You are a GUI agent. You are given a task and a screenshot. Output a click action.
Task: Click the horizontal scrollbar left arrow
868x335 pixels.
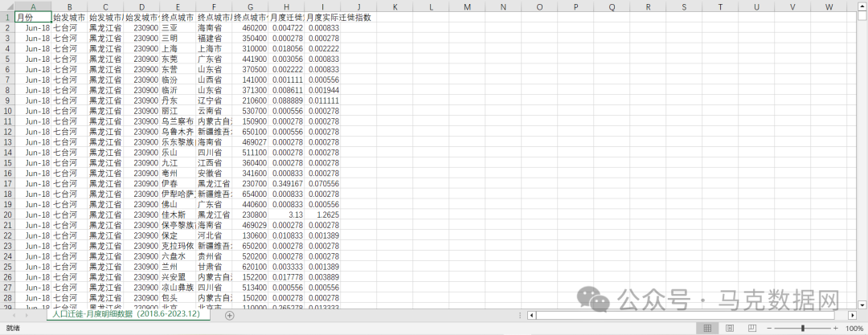[x=531, y=315]
